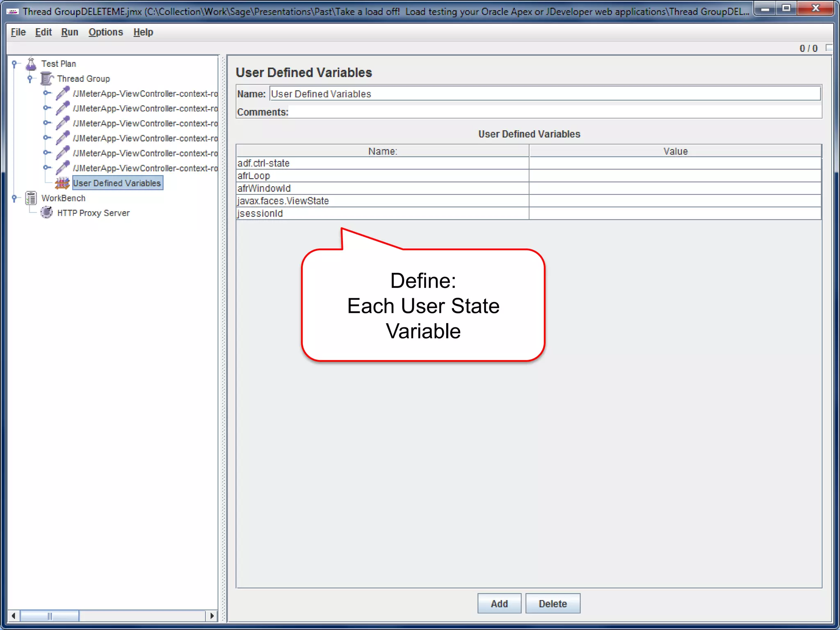Click the afrWindowId name cell
The height and width of the screenshot is (630, 840).
tap(382, 188)
